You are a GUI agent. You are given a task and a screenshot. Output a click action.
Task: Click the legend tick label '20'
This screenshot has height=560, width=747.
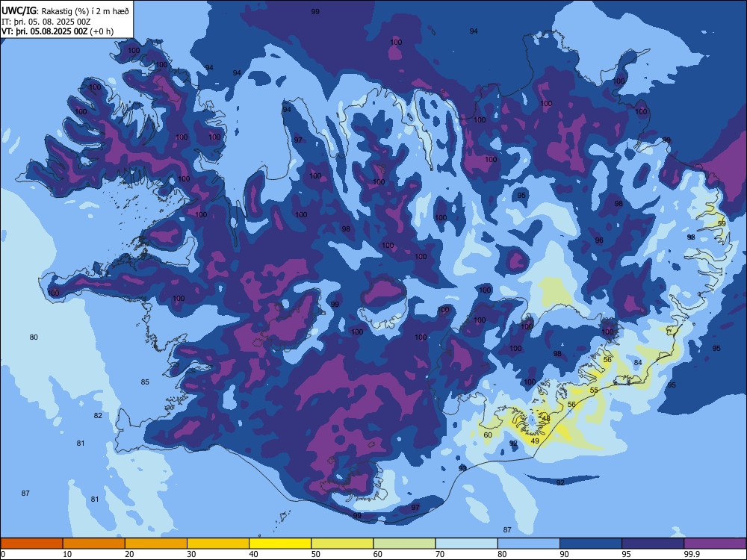[129, 554]
